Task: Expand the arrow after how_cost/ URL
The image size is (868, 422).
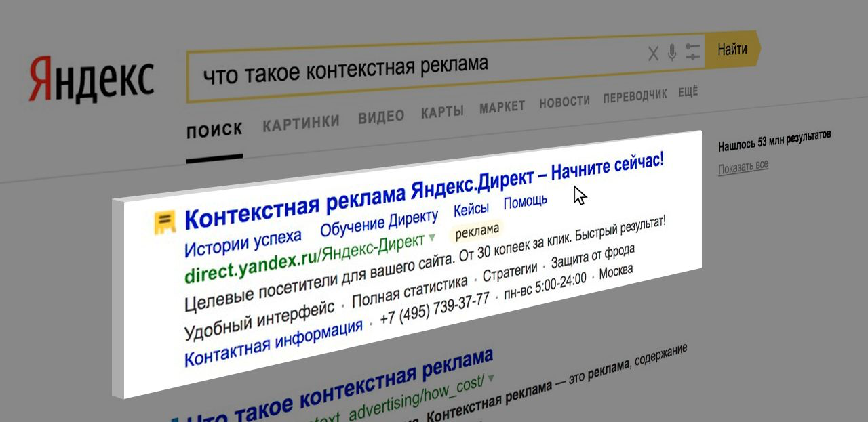Action: click(491, 378)
